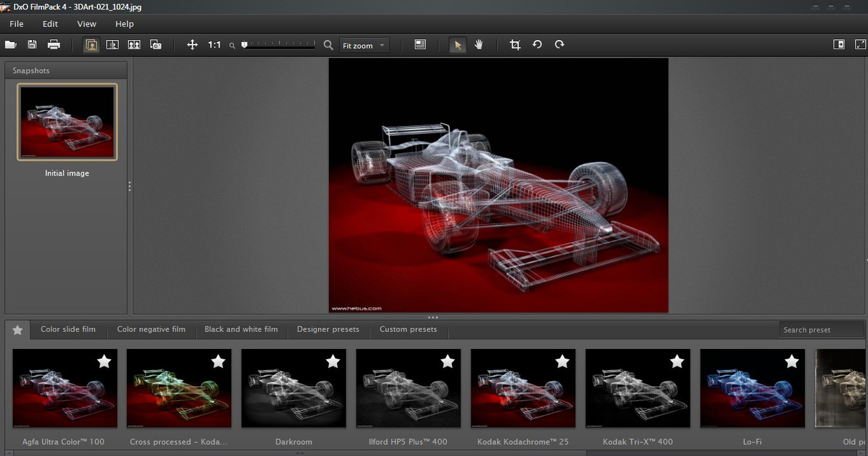Apply the Agfa Ultra Color 100 preset

tap(65, 388)
